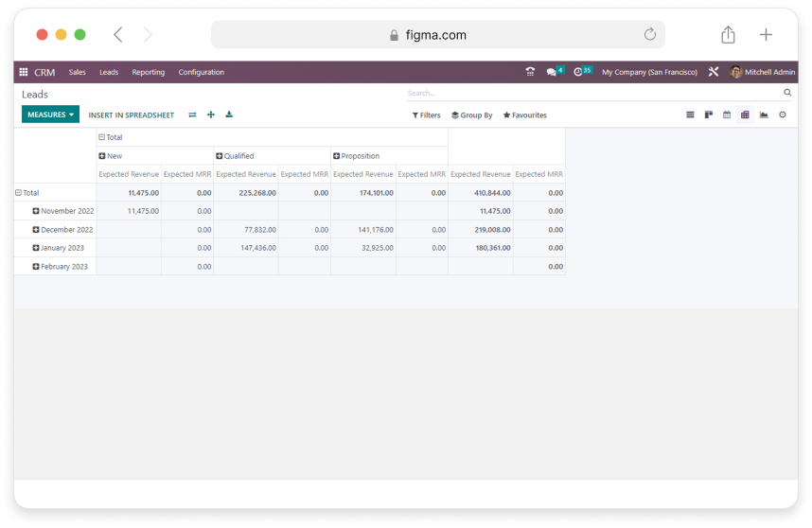
Task: Open the activities clock icon with badge 35
Action: pos(582,71)
